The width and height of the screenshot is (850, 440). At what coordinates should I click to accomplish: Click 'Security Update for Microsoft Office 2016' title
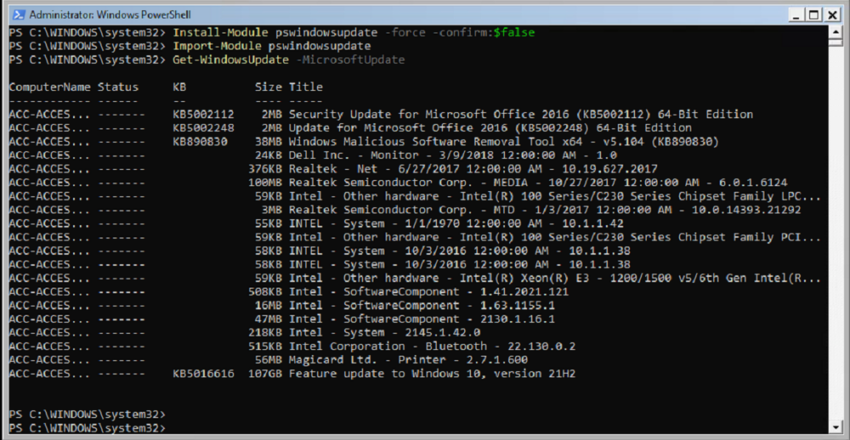point(521,114)
